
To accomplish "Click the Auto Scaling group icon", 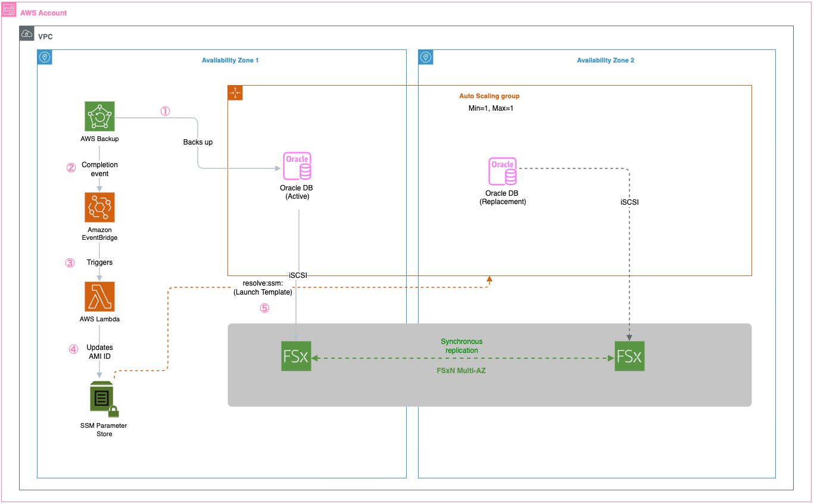I will coord(235,92).
